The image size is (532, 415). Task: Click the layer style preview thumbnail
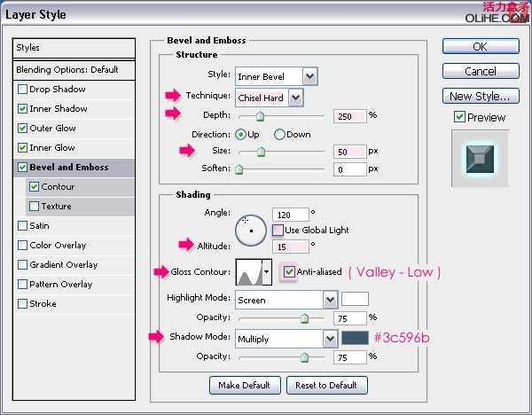[x=479, y=159]
